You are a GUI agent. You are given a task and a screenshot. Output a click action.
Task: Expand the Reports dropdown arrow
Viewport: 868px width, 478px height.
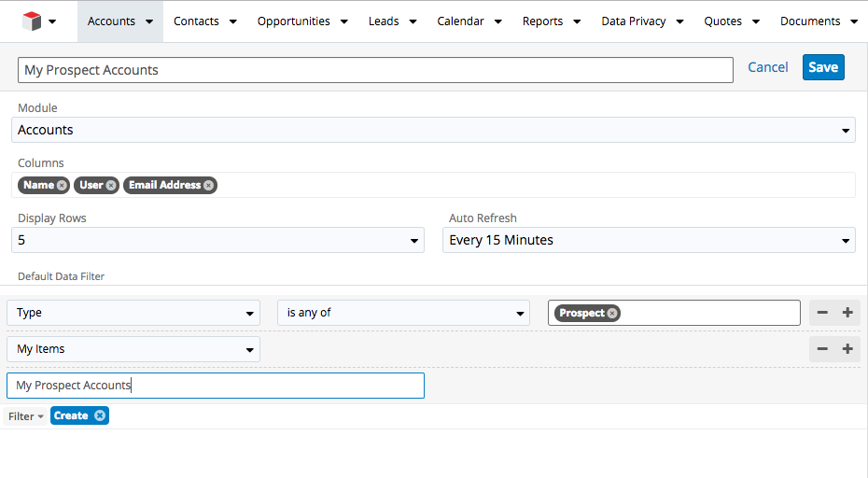[577, 21]
